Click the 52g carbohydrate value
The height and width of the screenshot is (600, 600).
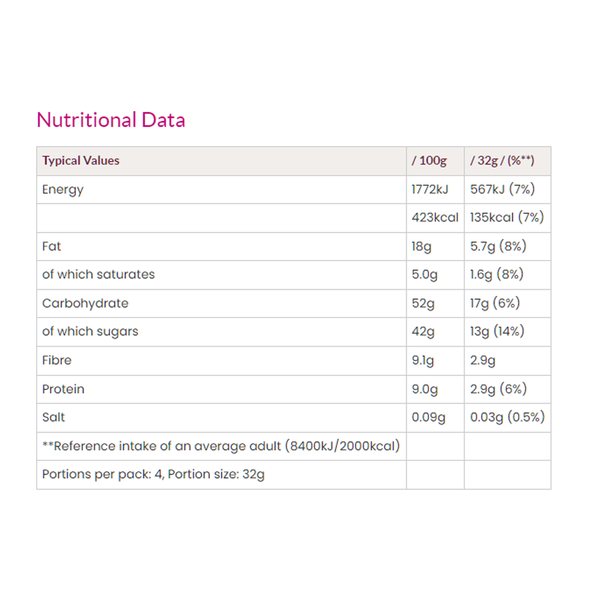point(423,303)
